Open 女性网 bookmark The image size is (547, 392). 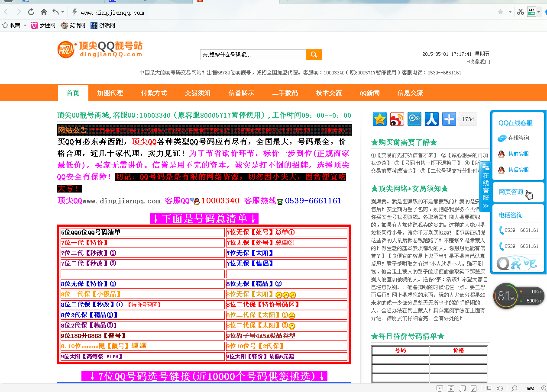point(43,26)
